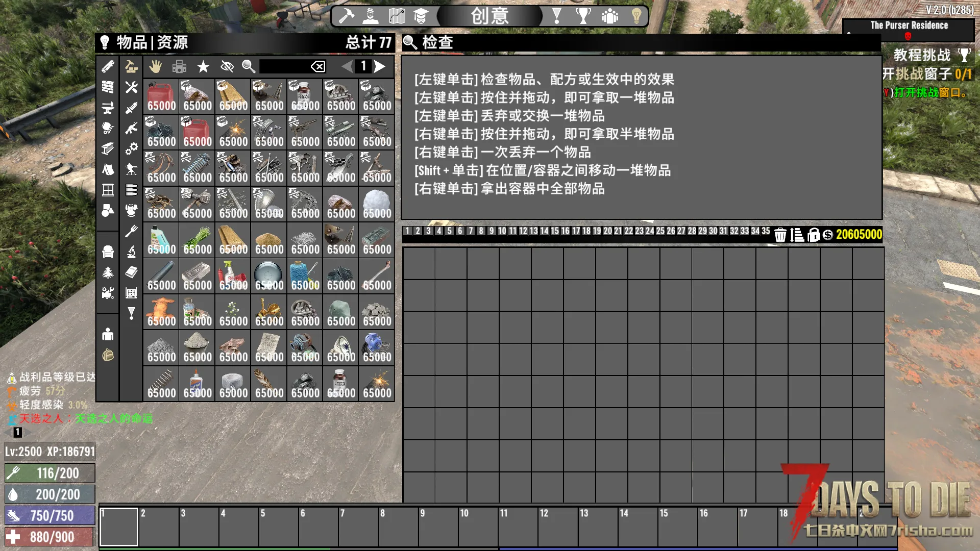
Task: Filter by steel beam category
Action: pos(108,148)
